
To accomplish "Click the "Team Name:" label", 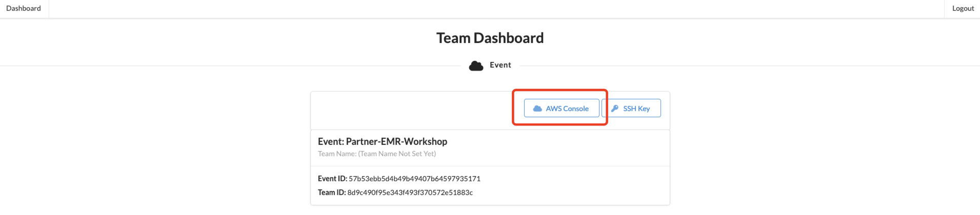I will pyautogui.click(x=337, y=154).
